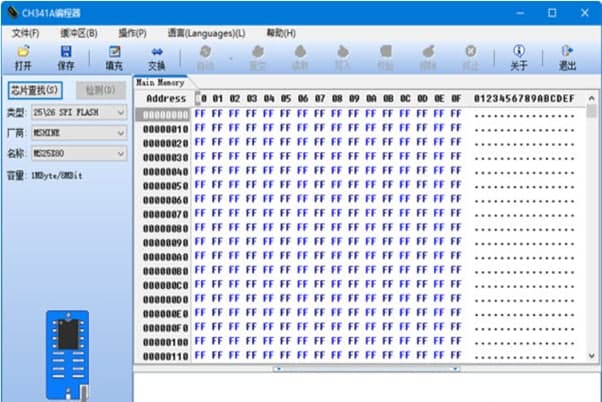Select address row 00000010
The height and width of the screenshot is (402, 602).
tap(165, 129)
